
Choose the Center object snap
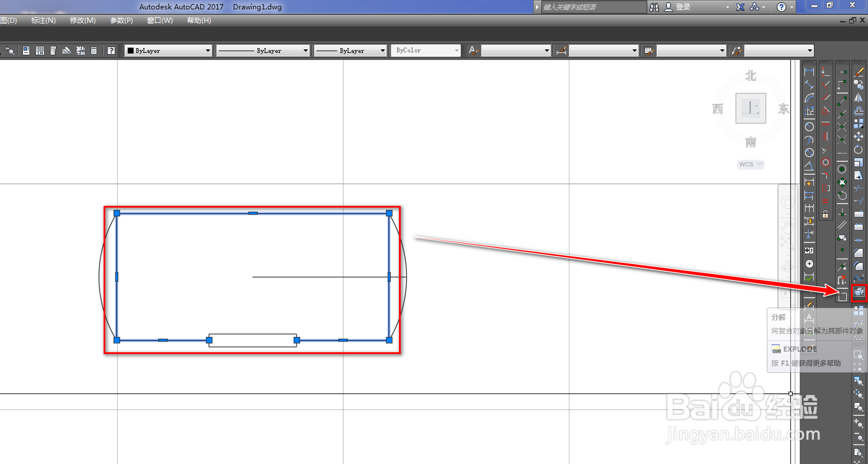point(842,169)
